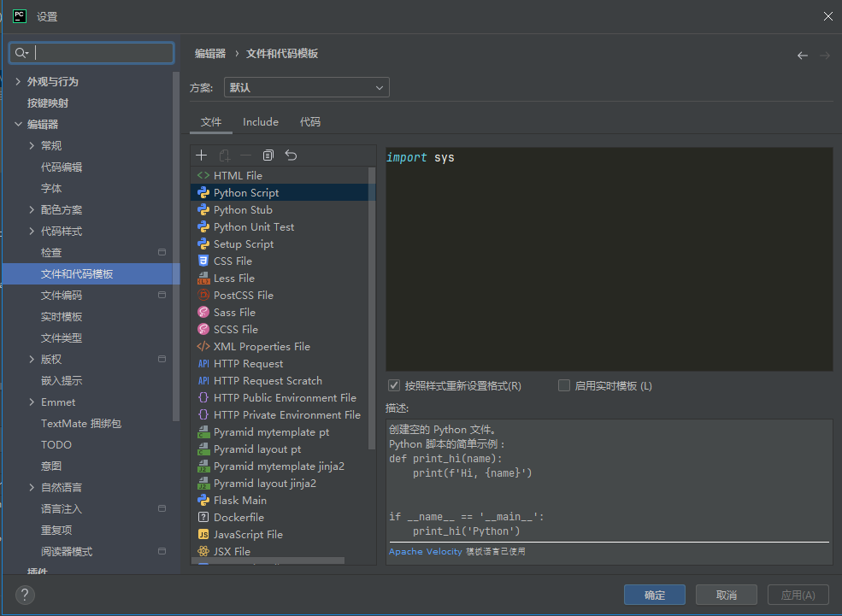Screen dimensions: 842x616
Task: Click the HTTP Request API icon
Action: (x=203, y=364)
